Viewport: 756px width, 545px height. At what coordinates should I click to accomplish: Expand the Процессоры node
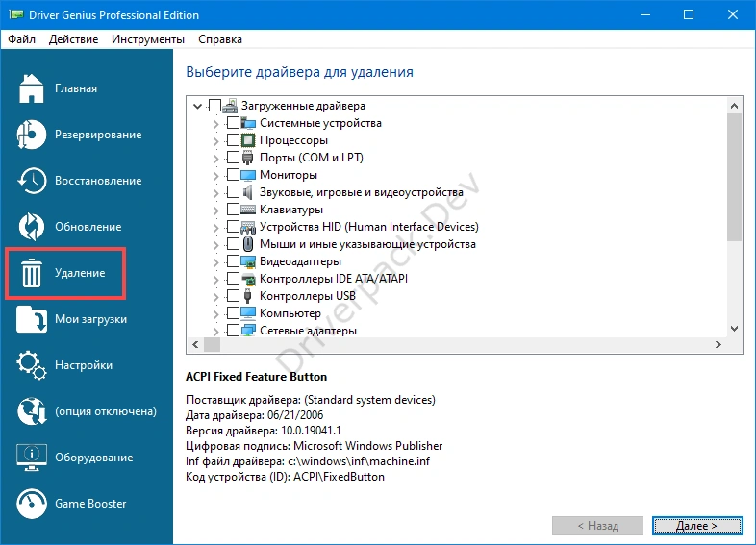215,141
